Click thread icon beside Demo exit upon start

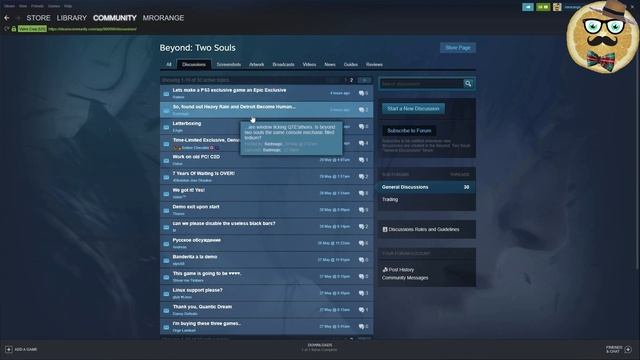166,211
